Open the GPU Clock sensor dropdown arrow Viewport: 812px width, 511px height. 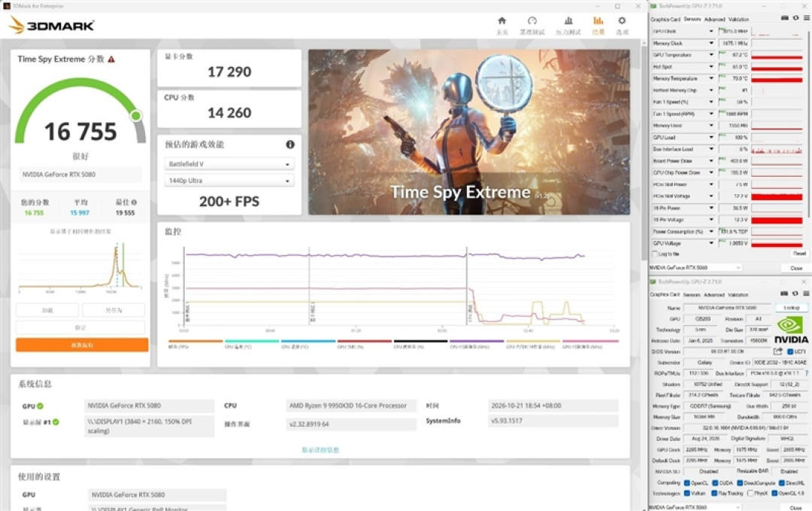coord(711,31)
